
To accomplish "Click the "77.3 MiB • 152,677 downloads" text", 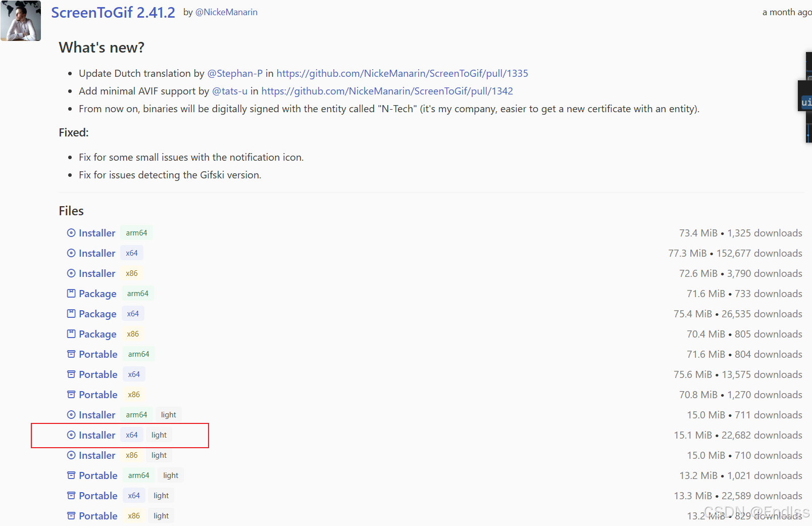I will [735, 253].
